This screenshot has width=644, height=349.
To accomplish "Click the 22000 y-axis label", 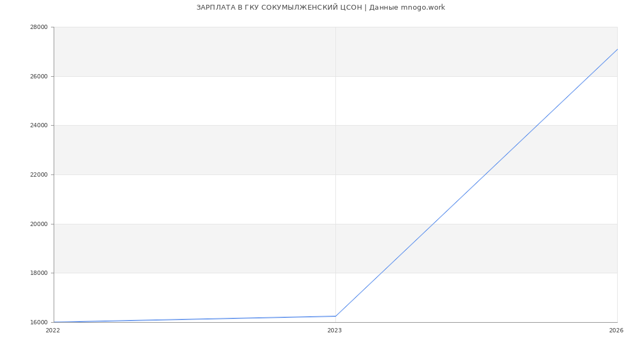I will (x=40, y=175).
